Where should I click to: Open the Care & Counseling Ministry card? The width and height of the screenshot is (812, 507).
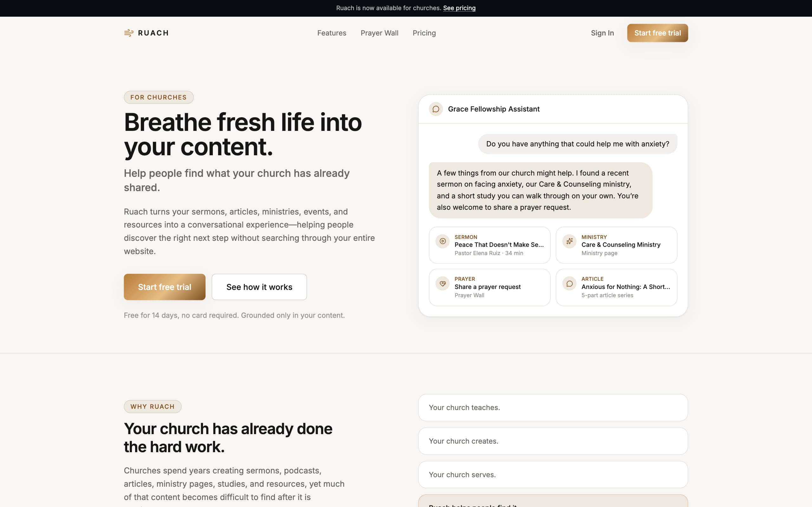616,245
